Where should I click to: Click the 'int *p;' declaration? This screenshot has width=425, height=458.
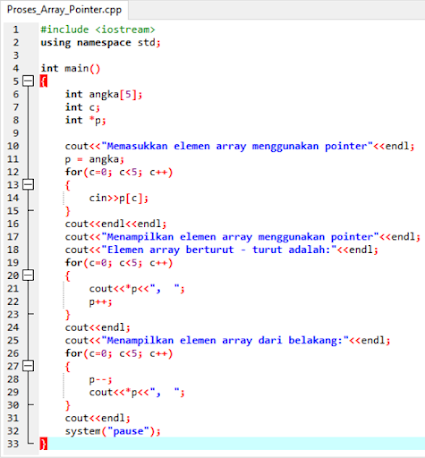click(x=85, y=120)
